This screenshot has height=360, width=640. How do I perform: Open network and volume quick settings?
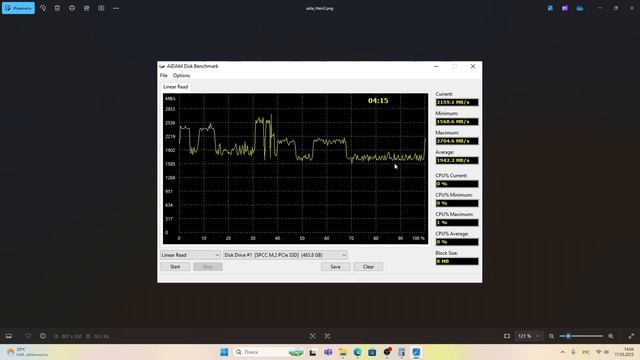602,352
